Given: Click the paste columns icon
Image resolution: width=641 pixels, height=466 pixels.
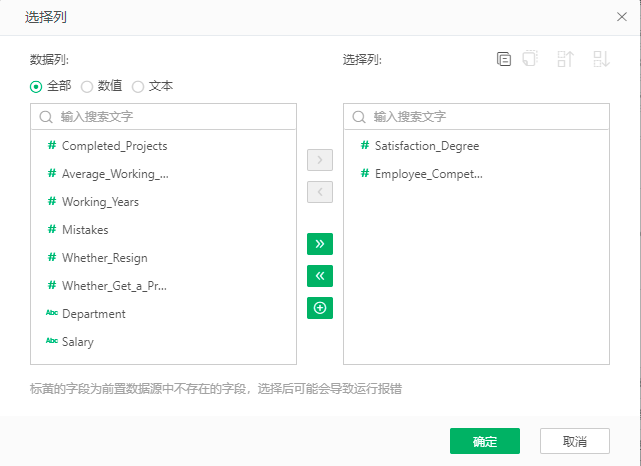Looking at the screenshot, I should (x=530, y=59).
